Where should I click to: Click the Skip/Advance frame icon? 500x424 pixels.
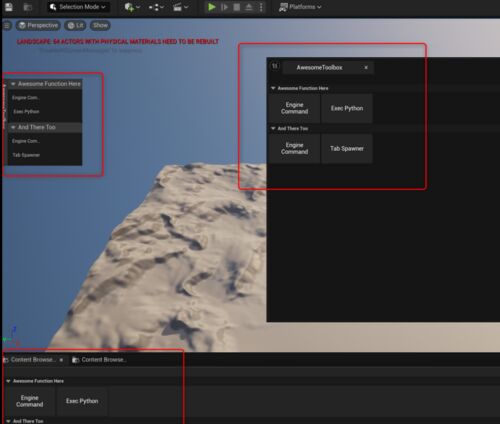(224, 7)
